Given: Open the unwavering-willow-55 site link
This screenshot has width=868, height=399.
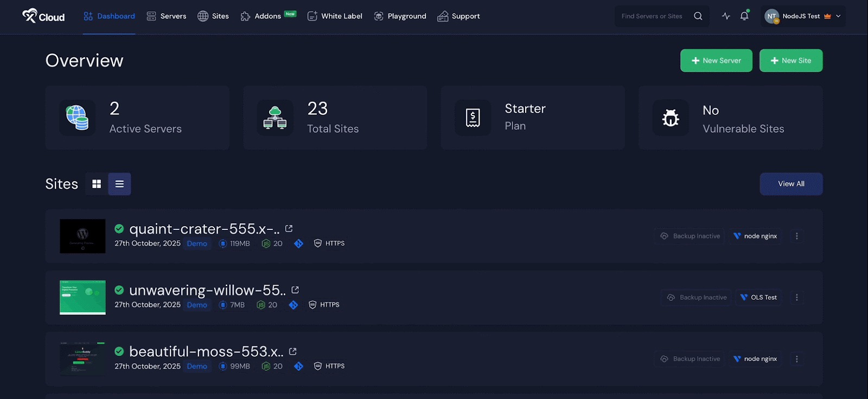Looking at the screenshot, I should 207,290.
